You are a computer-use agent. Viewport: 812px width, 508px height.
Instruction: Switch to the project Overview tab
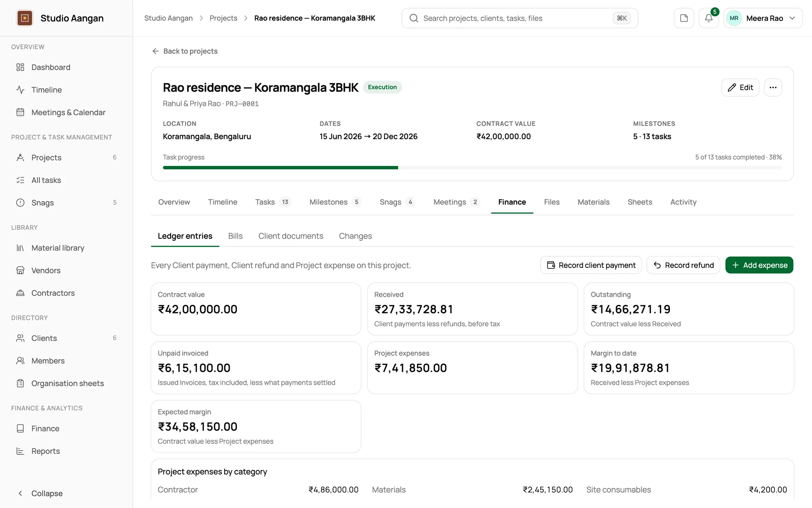tap(174, 202)
